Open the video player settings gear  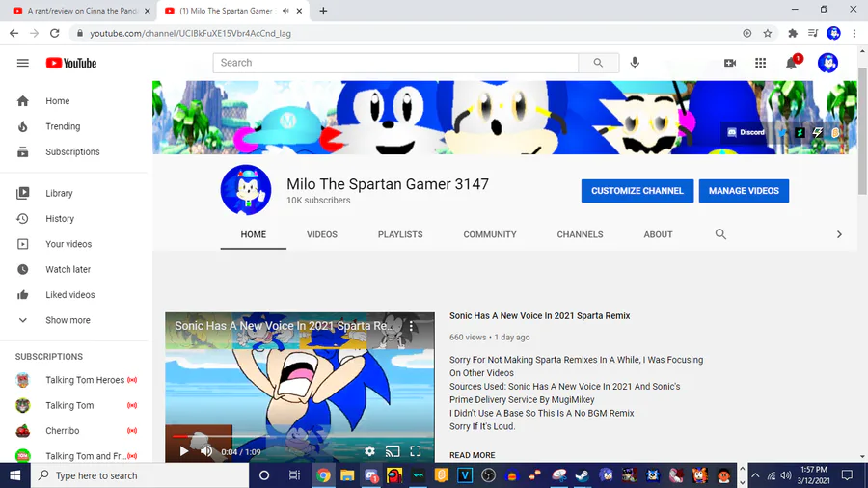pyautogui.click(x=369, y=452)
